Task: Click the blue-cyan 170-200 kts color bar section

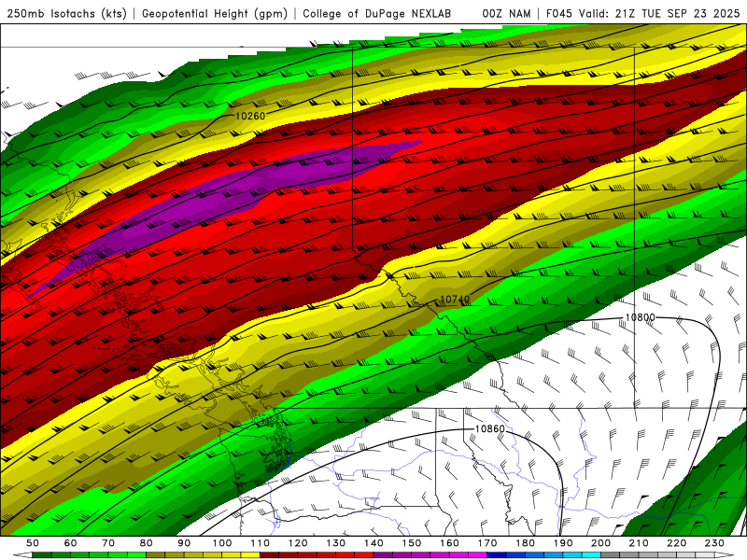Action: point(543,555)
